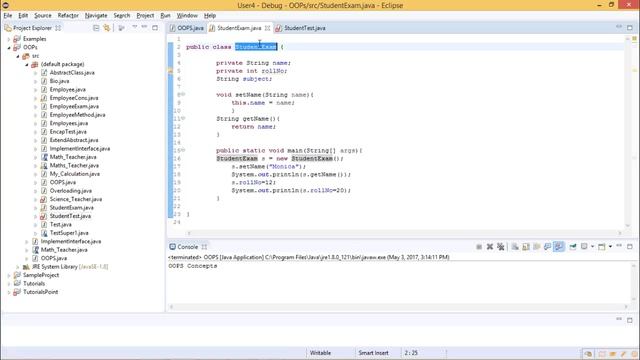
Task: Click the last status bar tray icon
Action: pyautogui.click(x=634, y=353)
